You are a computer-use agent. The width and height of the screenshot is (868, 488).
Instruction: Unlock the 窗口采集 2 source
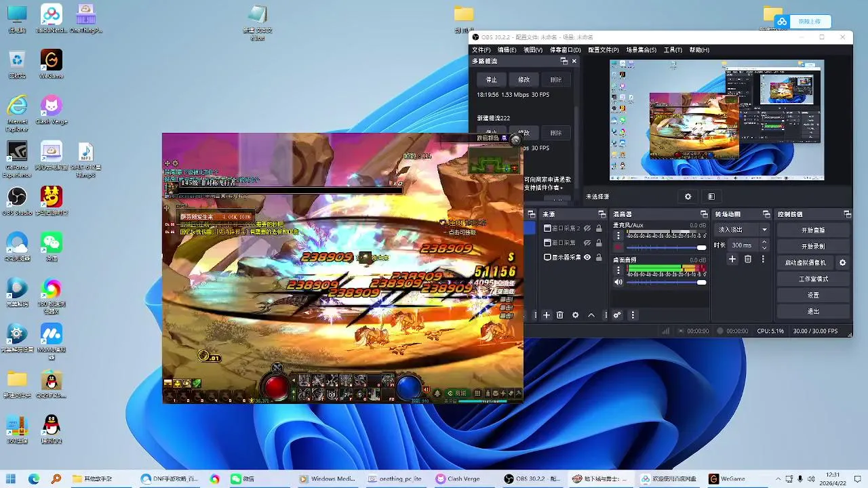(599, 228)
